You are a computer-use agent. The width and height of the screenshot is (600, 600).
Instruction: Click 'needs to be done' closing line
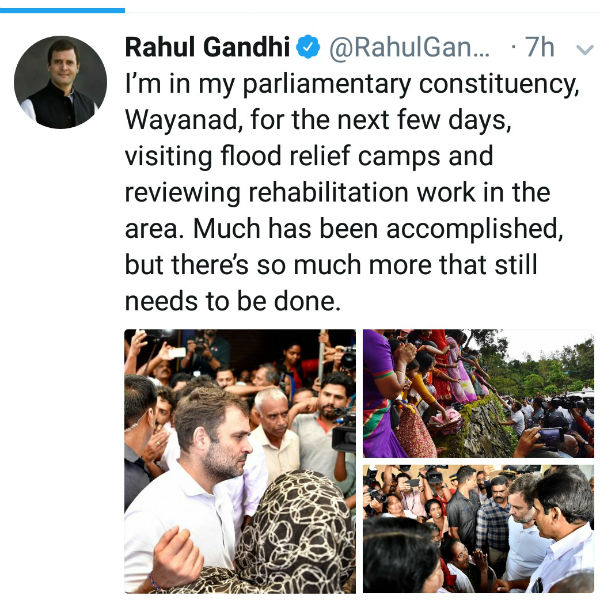pyautogui.click(x=233, y=301)
